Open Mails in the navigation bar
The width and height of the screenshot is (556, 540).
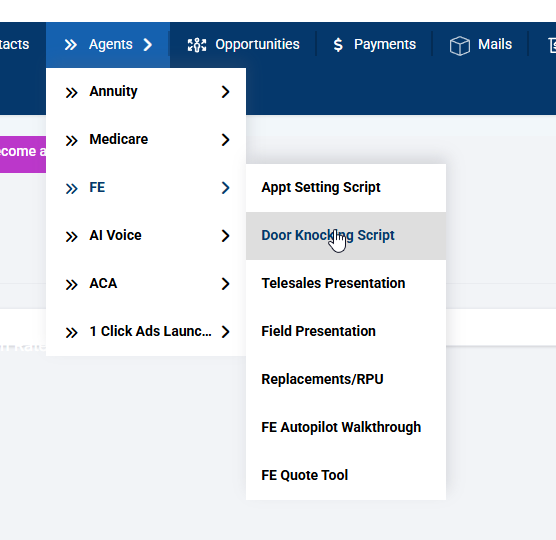pyautogui.click(x=480, y=45)
